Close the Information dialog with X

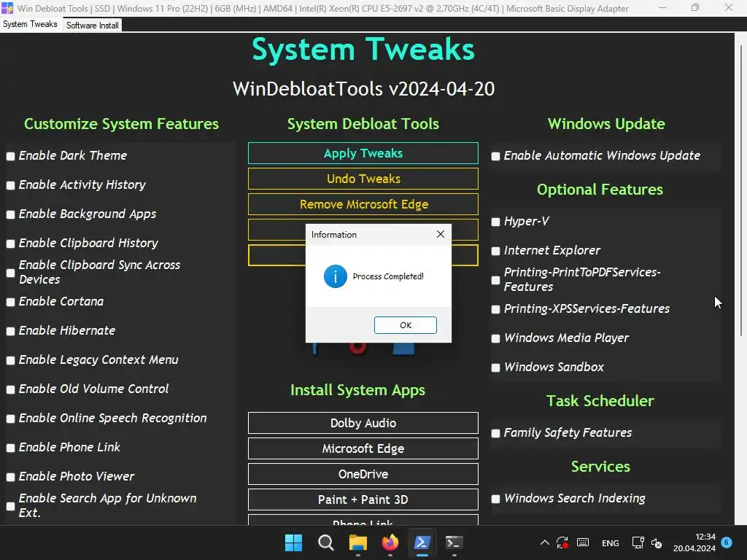coord(440,234)
